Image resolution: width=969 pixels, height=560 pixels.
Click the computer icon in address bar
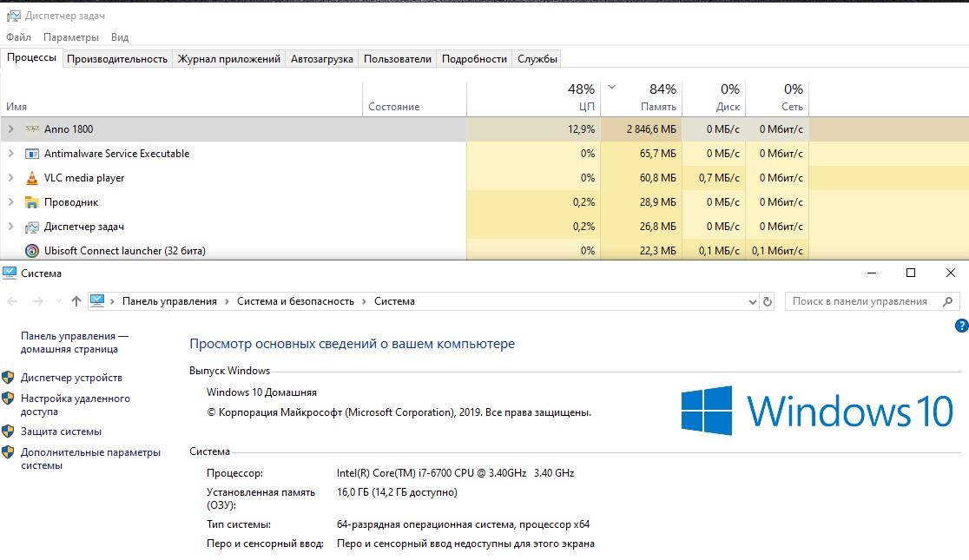point(97,301)
